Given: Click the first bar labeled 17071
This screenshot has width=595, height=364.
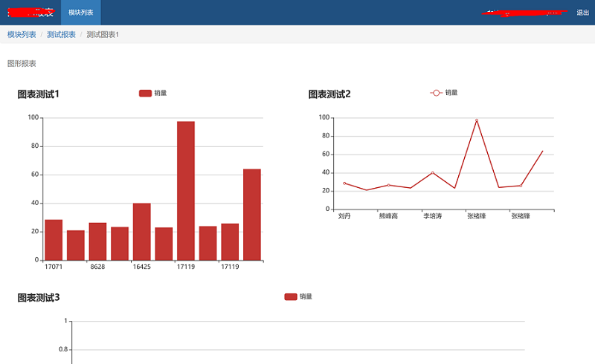Looking at the screenshot, I should point(54,240).
